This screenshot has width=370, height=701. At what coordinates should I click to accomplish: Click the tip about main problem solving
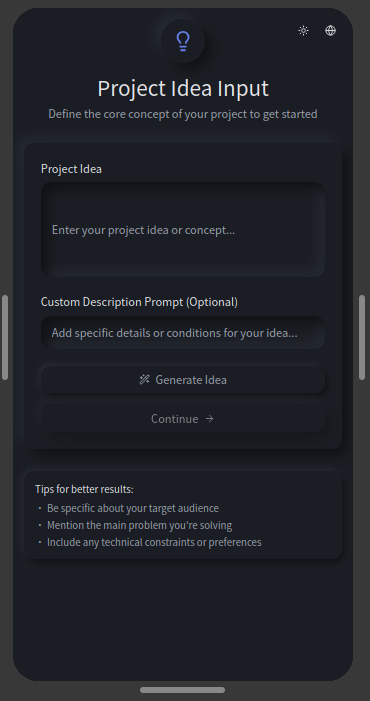[x=139, y=525]
